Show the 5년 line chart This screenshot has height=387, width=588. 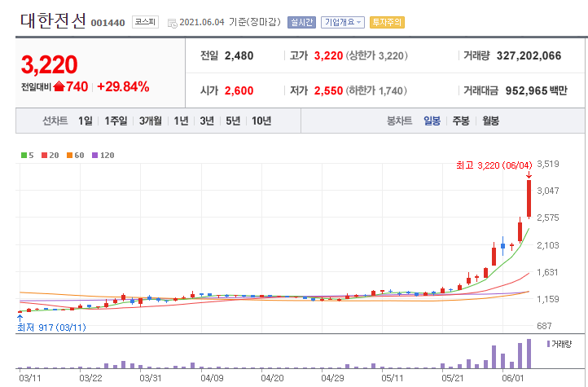tap(233, 121)
